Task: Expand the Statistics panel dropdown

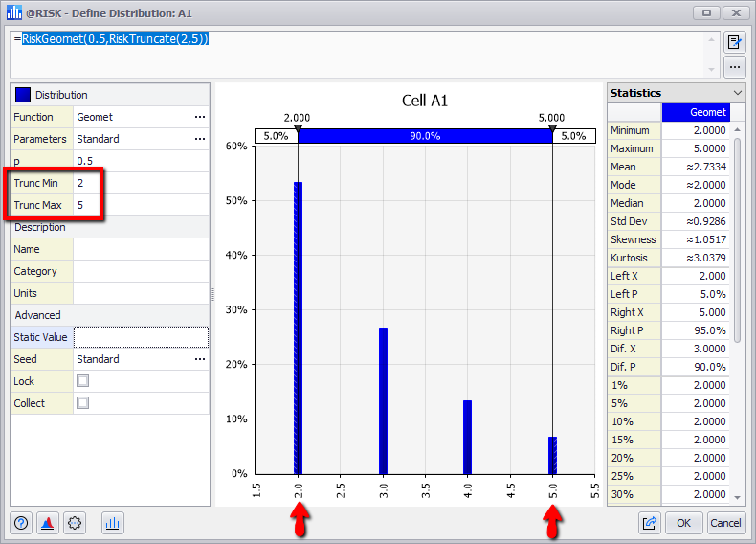Action: tap(737, 93)
